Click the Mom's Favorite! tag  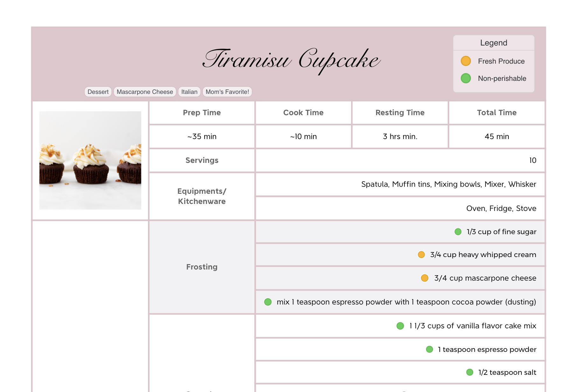click(227, 92)
